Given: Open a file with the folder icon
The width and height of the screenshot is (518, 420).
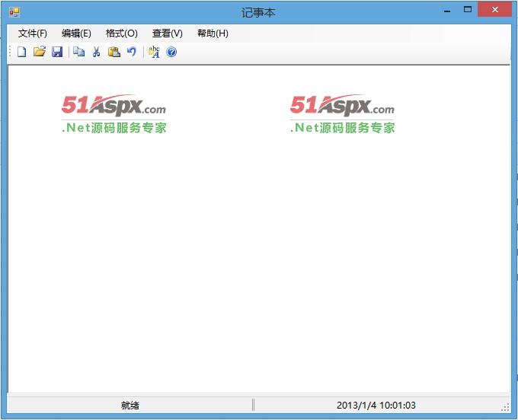Looking at the screenshot, I should tap(40, 52).
